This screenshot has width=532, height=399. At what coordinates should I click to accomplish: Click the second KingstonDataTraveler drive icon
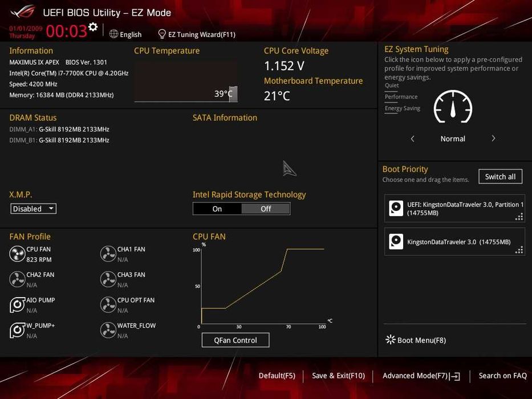[x=396, y=242]
